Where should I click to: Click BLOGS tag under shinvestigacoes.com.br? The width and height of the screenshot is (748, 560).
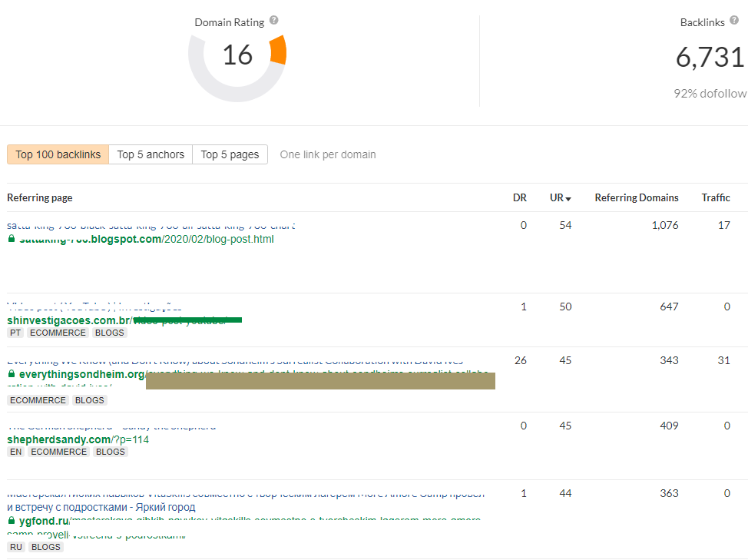coord(109,333)
